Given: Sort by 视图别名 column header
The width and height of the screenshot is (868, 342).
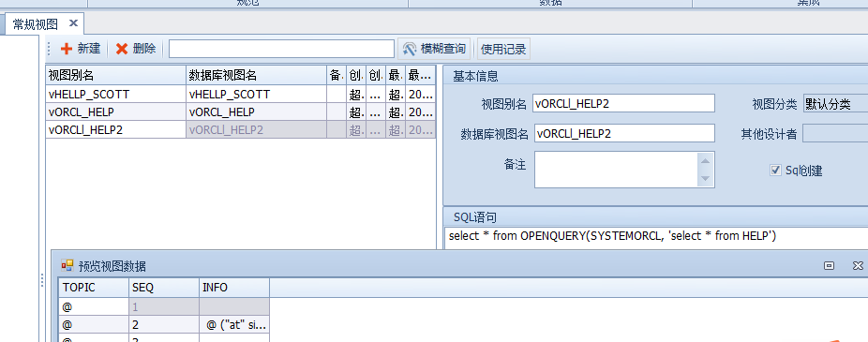Looking at the screenshot, I should click(115, 75).
